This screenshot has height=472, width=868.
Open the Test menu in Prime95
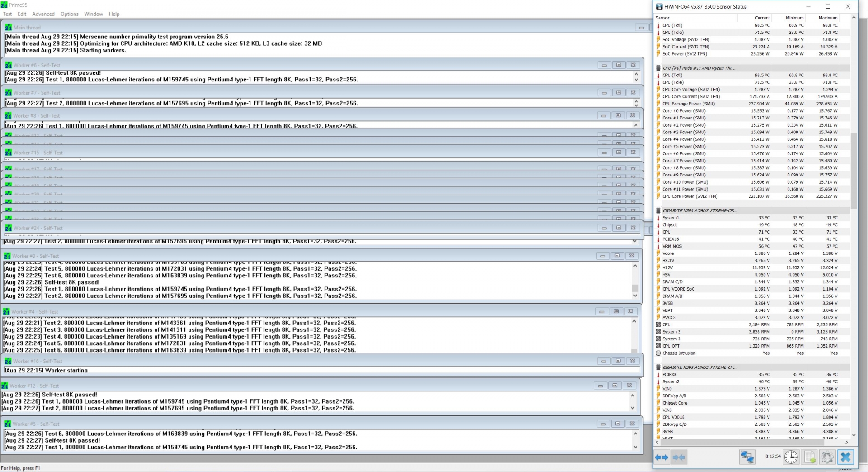coord(7,14)
